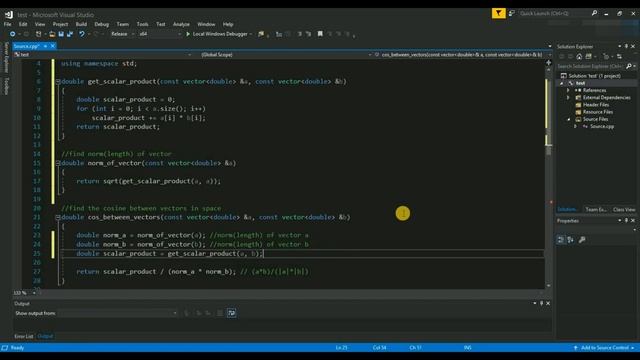This screenshot has width=640, height=360.
Task: Click the Properties wrench icon
Action: pos(582,240)
